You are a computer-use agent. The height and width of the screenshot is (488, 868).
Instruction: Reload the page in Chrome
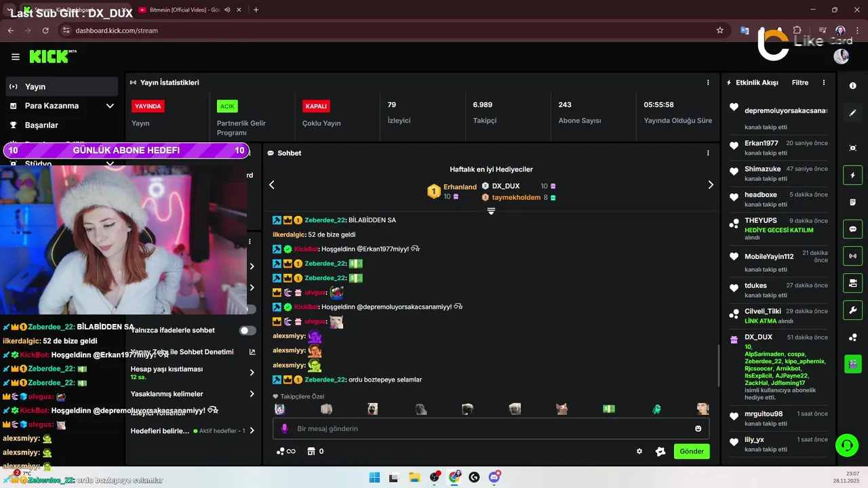tap(45, 30)
